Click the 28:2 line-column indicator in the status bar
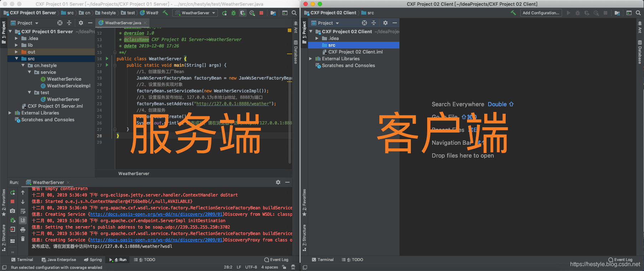Image resolution: width=644 pixels, height=271 pixels. [228, 267]
